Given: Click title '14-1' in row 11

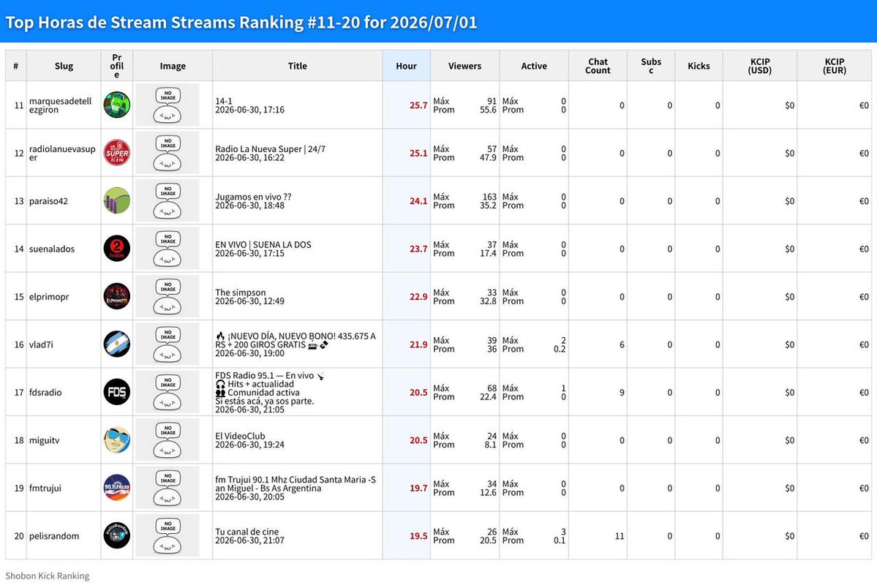Looking at the screenshot, I should point(224,101).
